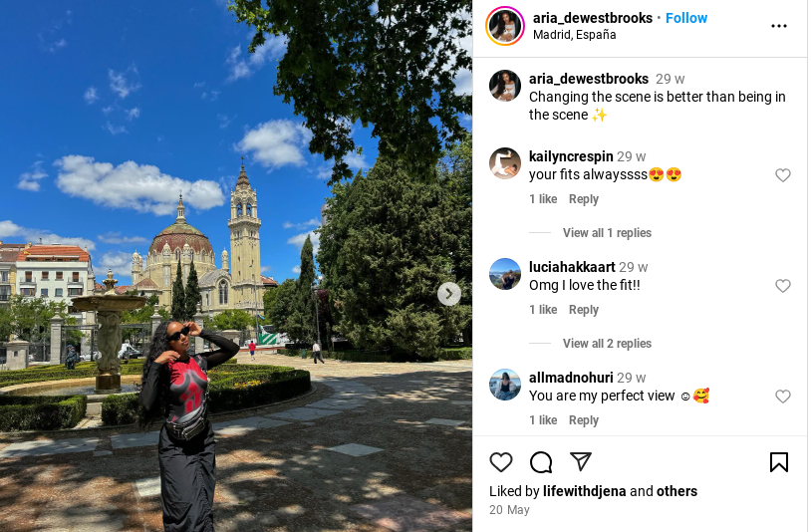The width and height of the screenshot is (811, 532).
Task: Reply to kailyncrespin's comment
Action: click(x=584, y=199)
